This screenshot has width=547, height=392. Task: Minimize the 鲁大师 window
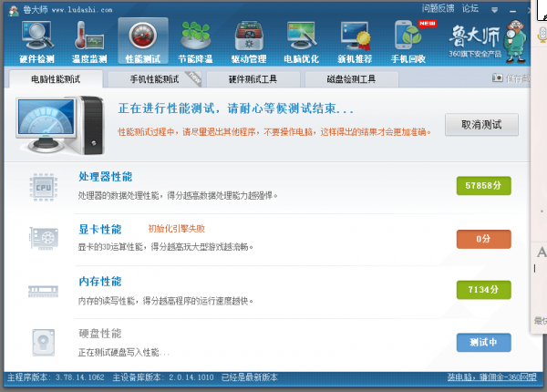pyautogui.click(x=512, y=11)
